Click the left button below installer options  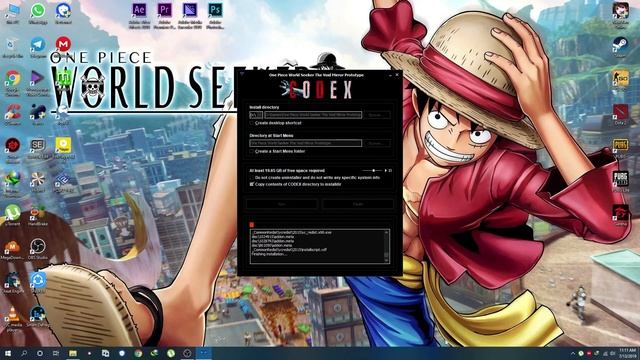(282, 204)
